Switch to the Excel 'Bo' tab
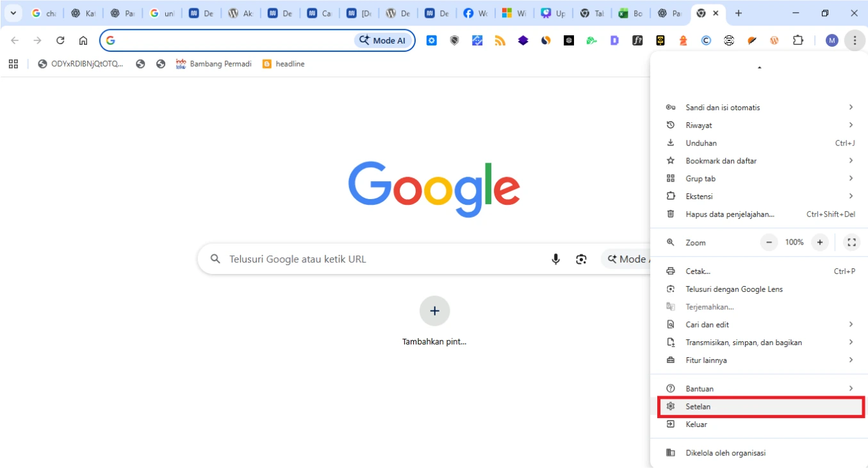The image size is (868, 468). (630, 13)
